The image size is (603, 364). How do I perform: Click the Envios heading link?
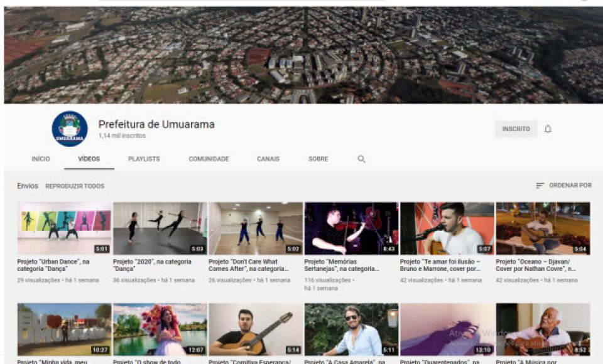click(28, 186)
